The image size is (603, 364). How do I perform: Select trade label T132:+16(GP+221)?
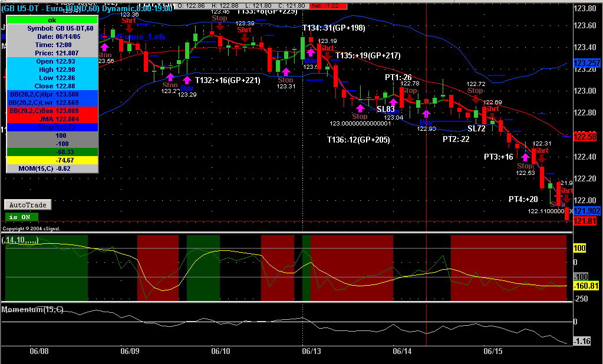pos(228,80)
